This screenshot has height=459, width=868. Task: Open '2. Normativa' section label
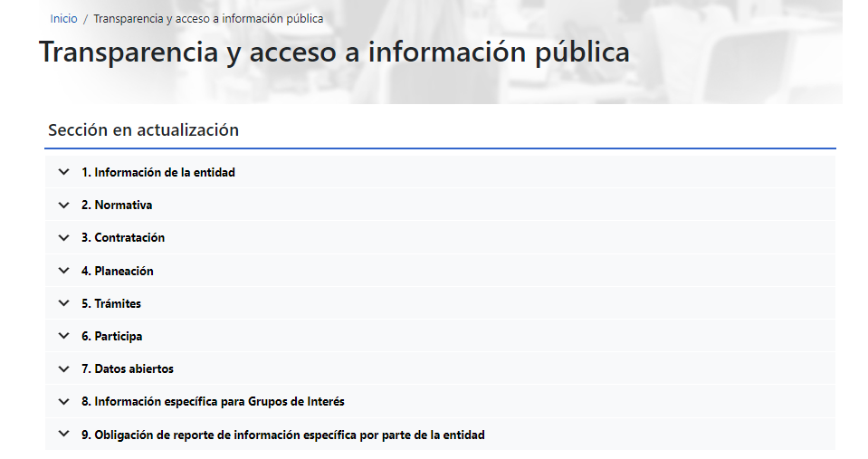(117, 205)
